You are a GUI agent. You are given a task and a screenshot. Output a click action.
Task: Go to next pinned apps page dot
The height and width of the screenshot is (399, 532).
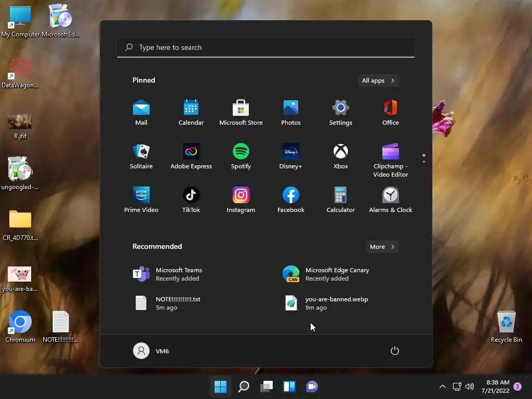[x=424, y=162]
